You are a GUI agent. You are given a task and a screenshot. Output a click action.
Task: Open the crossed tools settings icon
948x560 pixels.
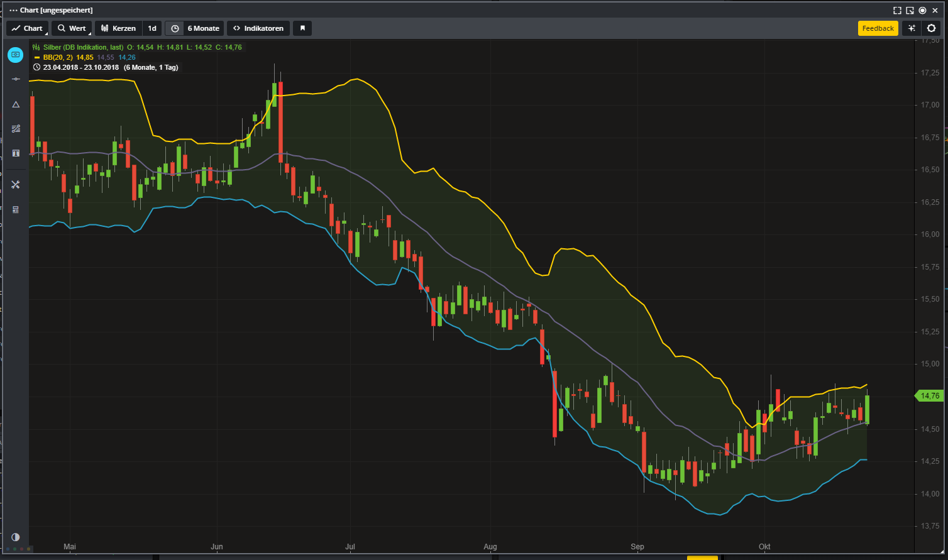tap(16, 185)
